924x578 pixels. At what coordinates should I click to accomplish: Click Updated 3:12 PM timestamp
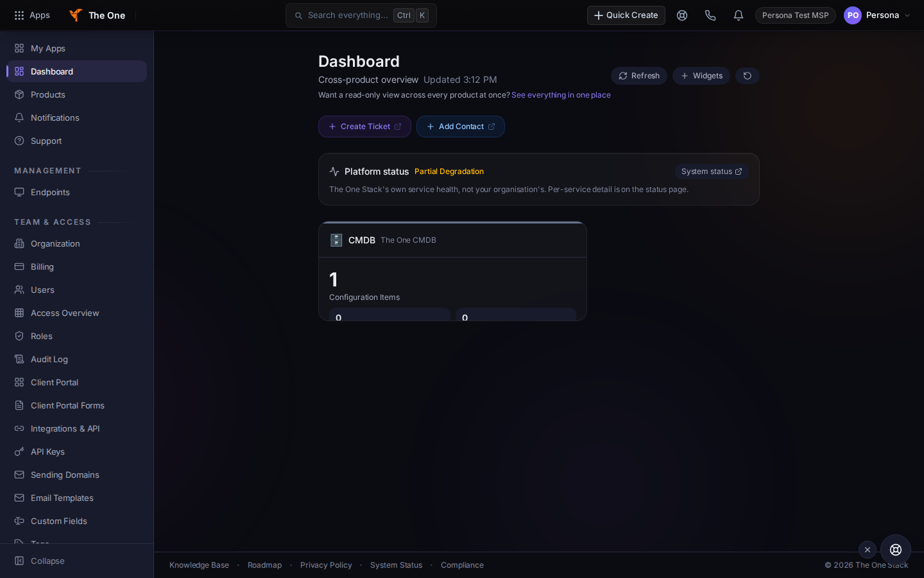(x=460, y=80)
